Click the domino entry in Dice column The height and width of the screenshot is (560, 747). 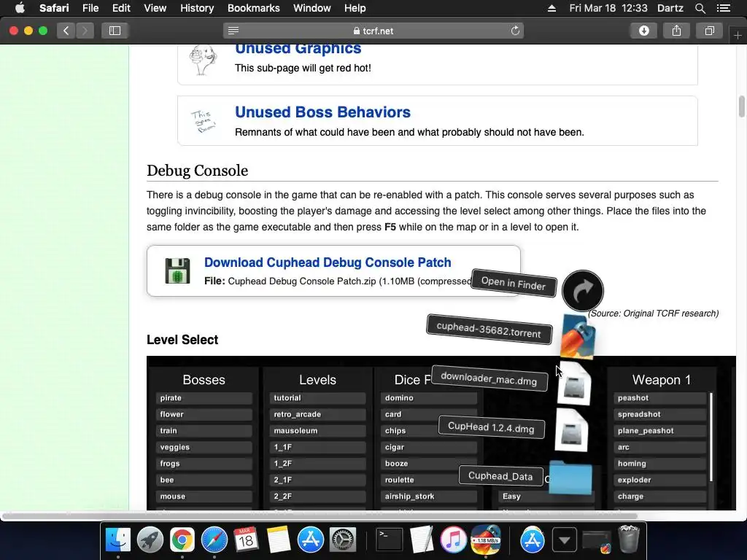click(x=428, y=398)
